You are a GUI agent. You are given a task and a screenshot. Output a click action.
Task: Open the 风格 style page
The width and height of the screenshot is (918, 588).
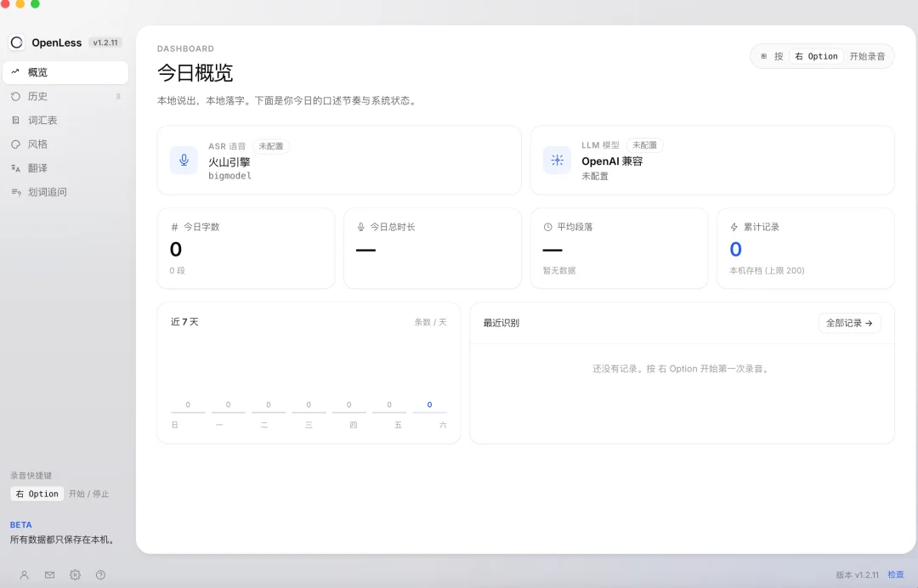click(x=65, y=144)
